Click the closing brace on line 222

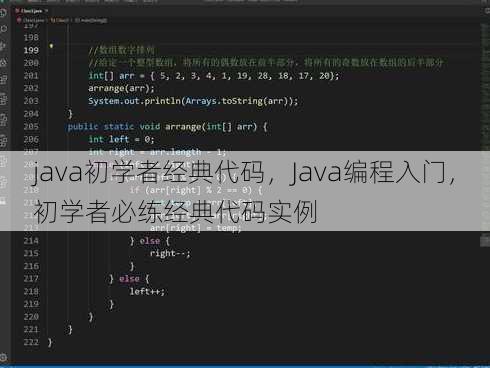pyautogui.click(x=50, y=342)
